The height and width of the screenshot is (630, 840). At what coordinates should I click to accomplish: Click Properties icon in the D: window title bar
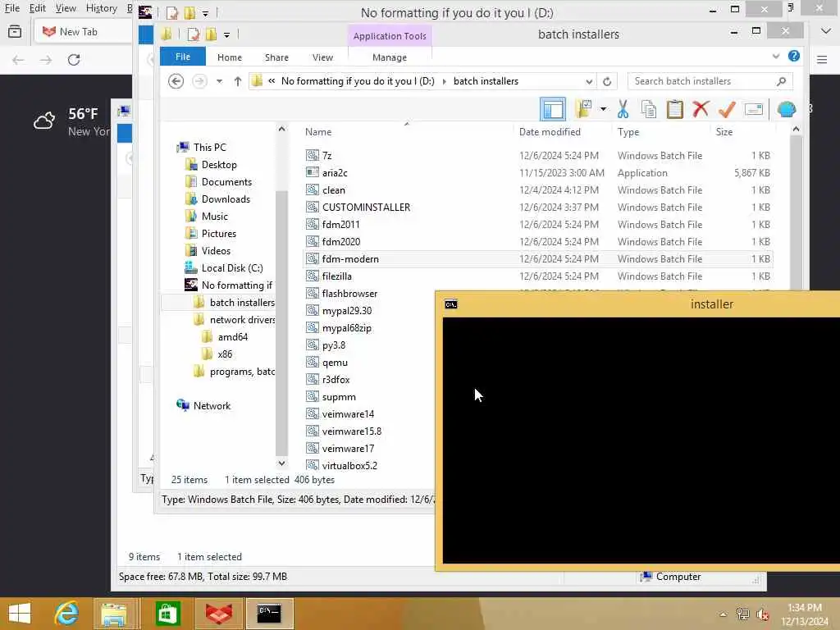point(172,12)
